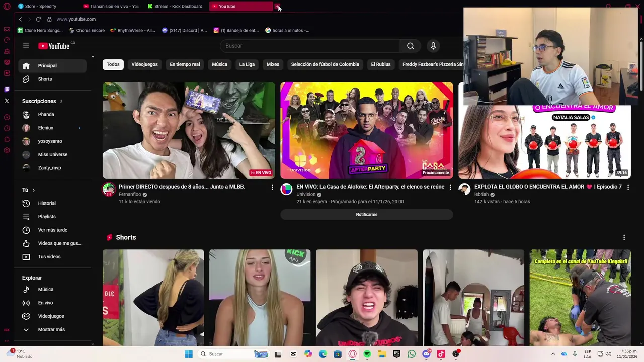Viewport: 644px width, 362px height.
Task: Open Playlists in the sidebar
Action: pyautogui.click(x=51, y=217)
